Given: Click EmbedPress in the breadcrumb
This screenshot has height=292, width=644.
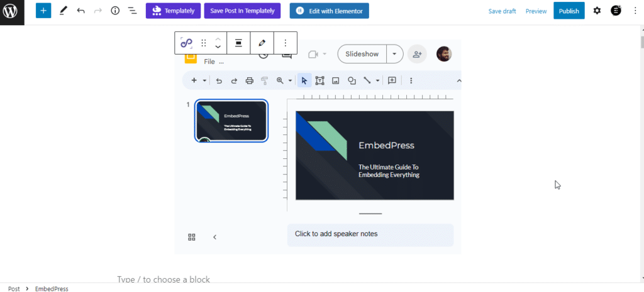Looking at the screenshot, I should (x=52, y=289).
